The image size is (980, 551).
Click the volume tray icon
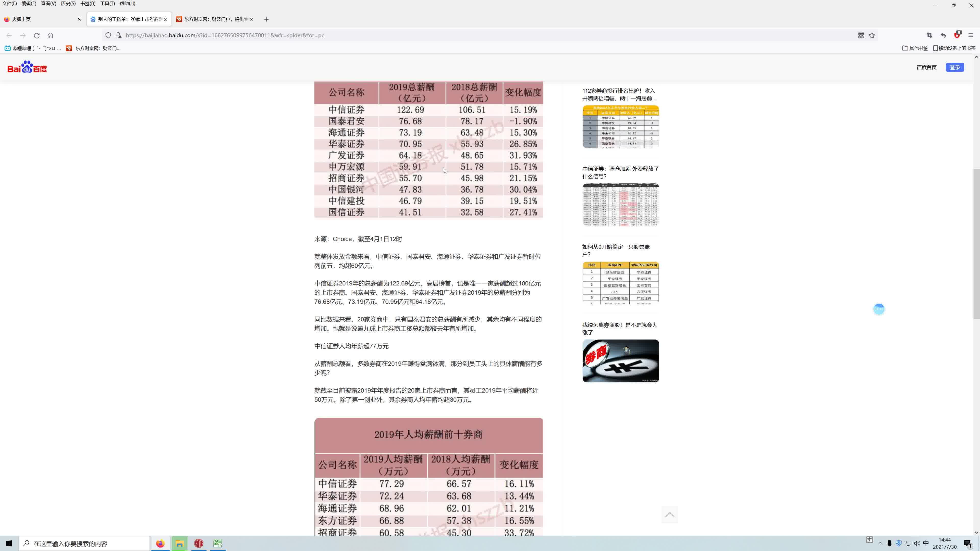pyautogui.click(x=917, y=543)
